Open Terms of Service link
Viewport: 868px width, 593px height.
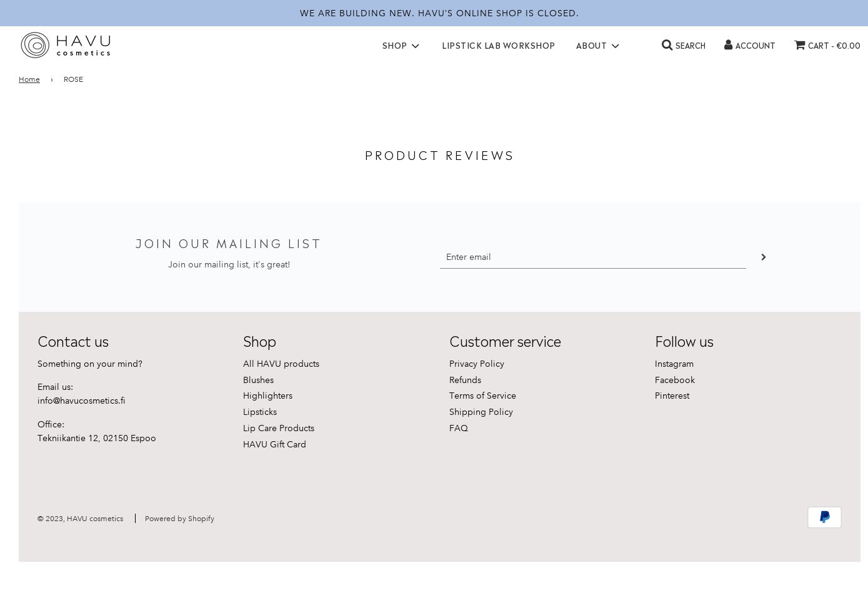pos(482,396)
